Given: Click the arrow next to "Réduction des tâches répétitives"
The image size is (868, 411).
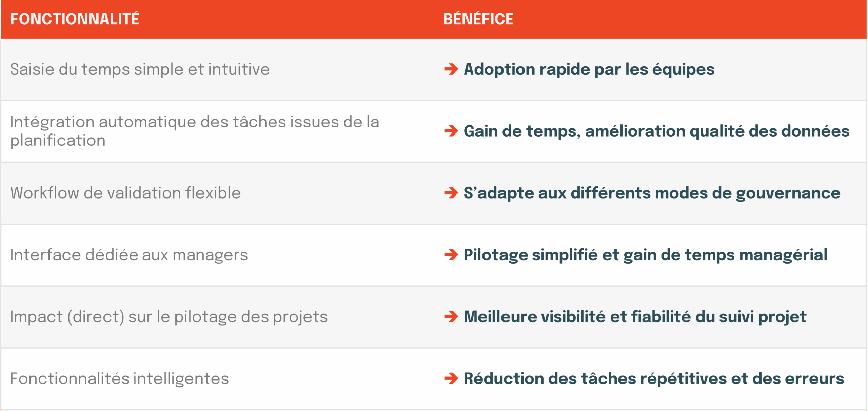Looking at the screenshot, I should pyautogui.click(x=451, y=378).
